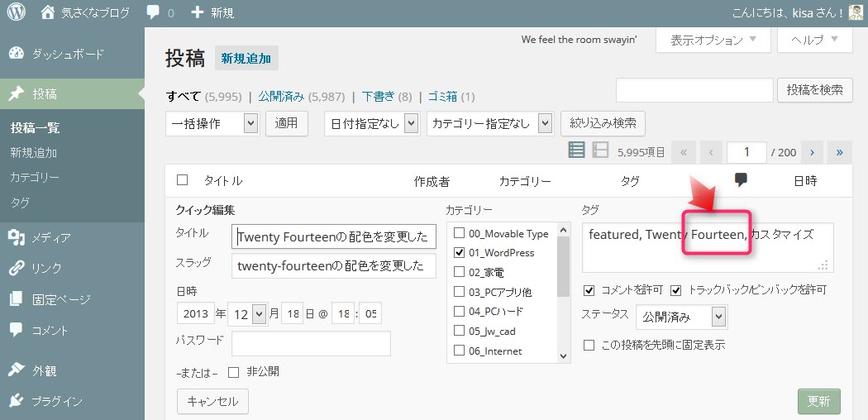Screen dimensions: 868x420
Task: Focus the スラッグ slug field
Action: pos(334,265)
